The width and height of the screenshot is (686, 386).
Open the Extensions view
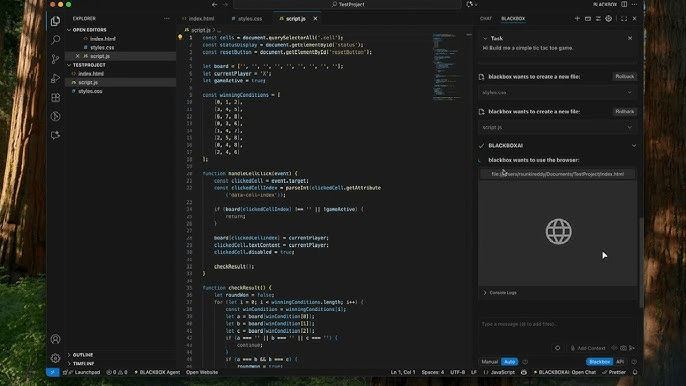56,97
